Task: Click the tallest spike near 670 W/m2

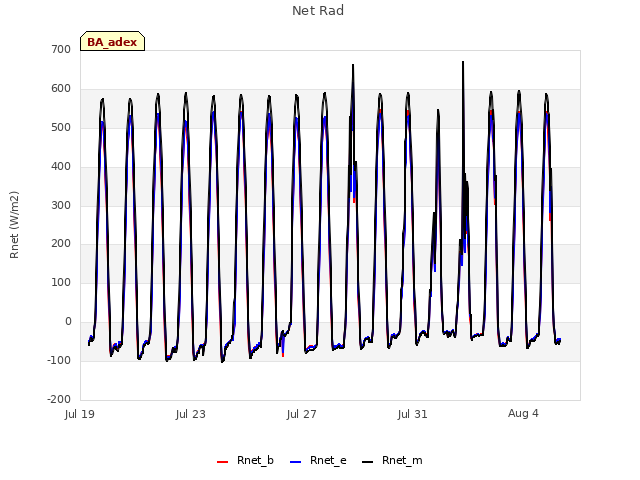Action: (463, 62)
